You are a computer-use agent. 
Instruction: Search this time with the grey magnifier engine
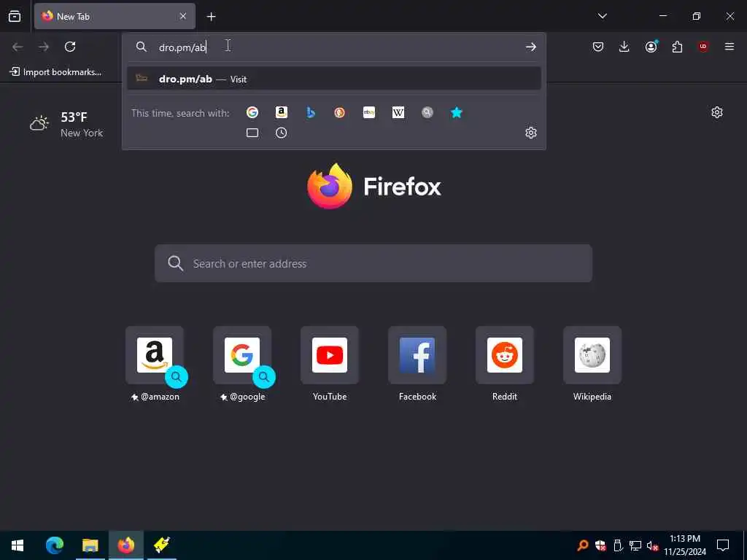coord(427,112)
